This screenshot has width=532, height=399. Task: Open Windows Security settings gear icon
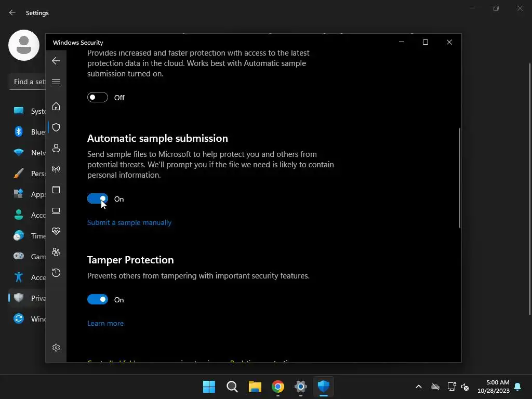(56, 348)
